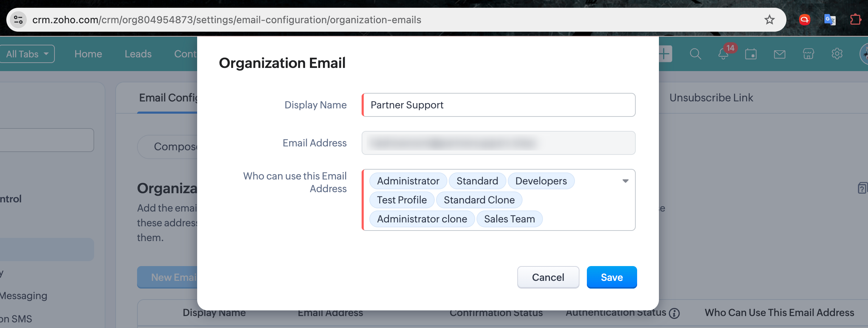Open the browser extensions puzzle icon
868x328 pixels.
[x=855, y=20]
